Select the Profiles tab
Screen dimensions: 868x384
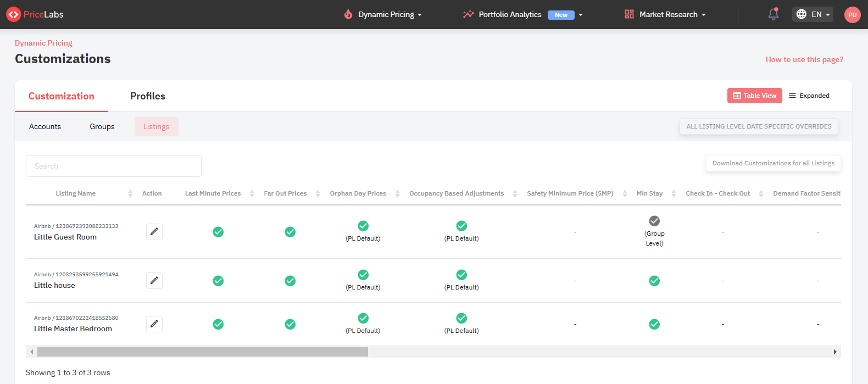pos(148,96)
